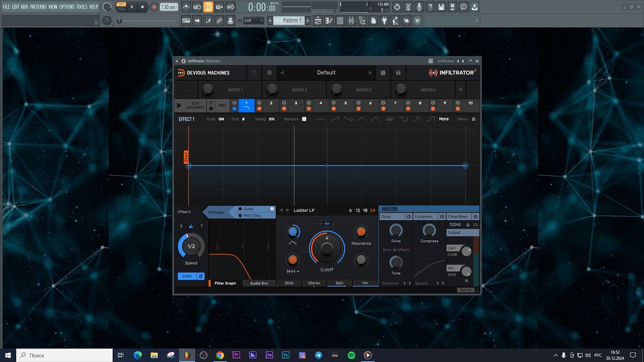This screenshot has width=644, height=362.
Task: Select 24 dB filter slope
Action: click(x=373, y=210)
